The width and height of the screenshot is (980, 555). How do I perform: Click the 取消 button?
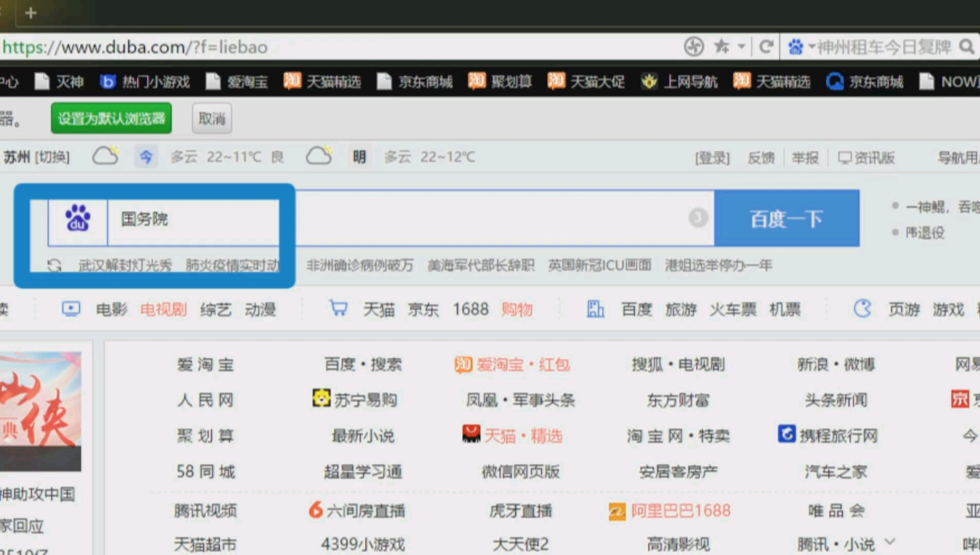click(x=212, y=118)
